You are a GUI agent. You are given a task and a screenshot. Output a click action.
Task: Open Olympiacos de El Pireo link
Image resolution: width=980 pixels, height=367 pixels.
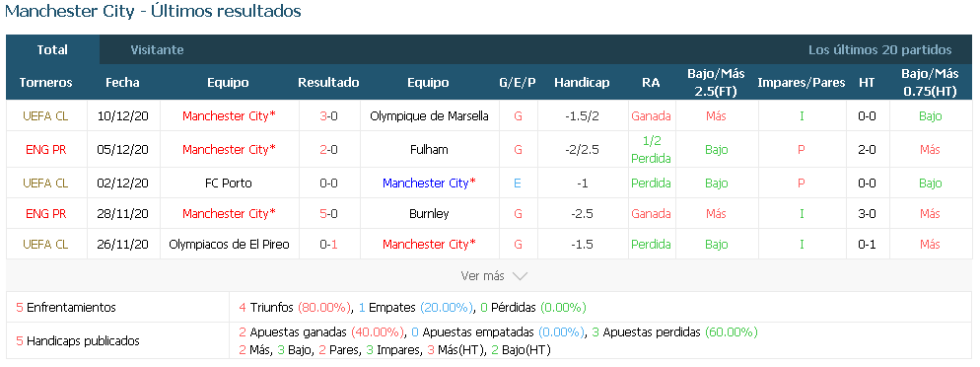tap(229, 245)
